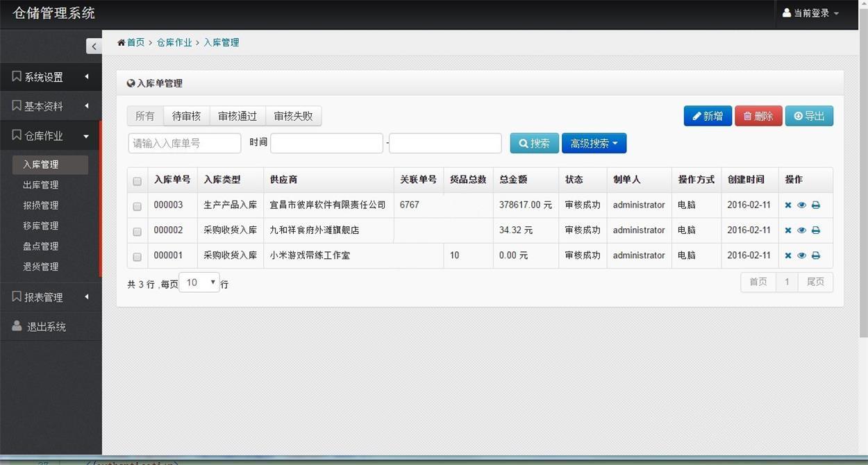
Task: Click the person icon of 退出系统
Action: (x=17, y=326)
